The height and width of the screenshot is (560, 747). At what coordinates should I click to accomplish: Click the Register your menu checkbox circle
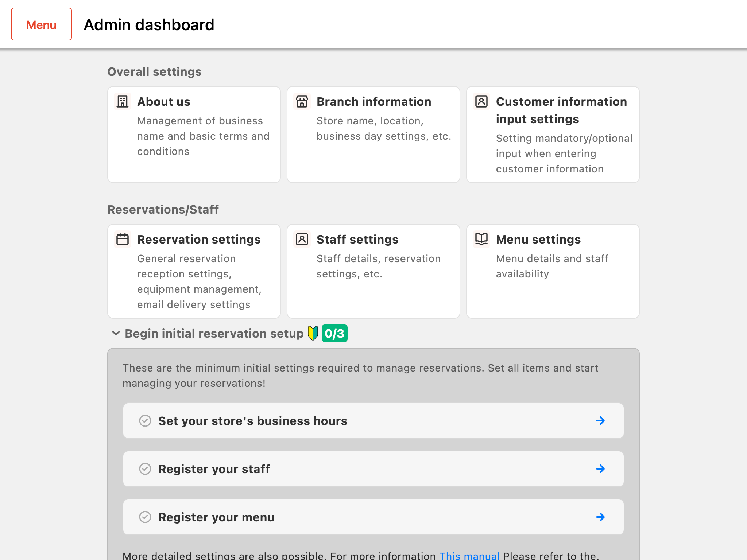145,517
